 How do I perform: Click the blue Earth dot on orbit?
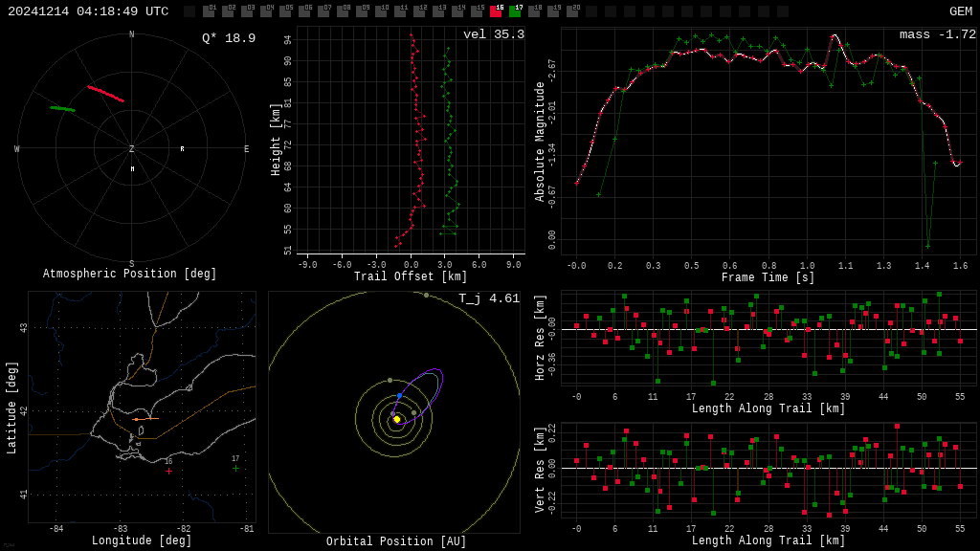400,396
